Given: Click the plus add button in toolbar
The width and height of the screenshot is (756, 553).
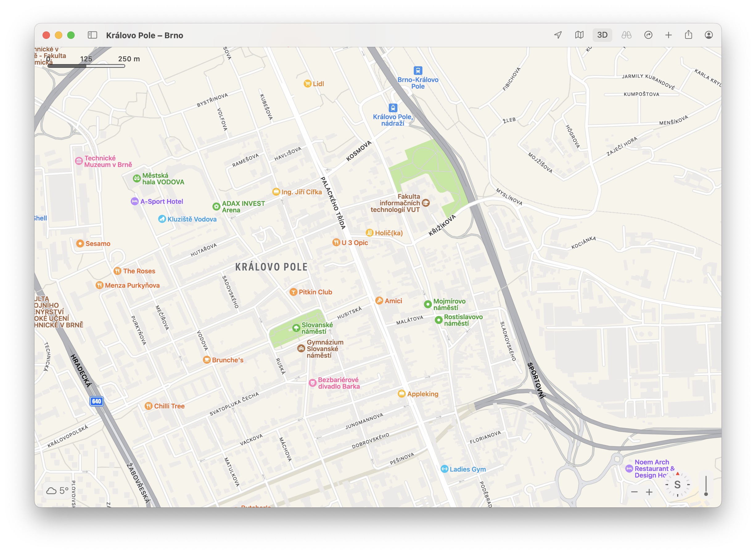Looking at the screenshot, I should [668, 35].
